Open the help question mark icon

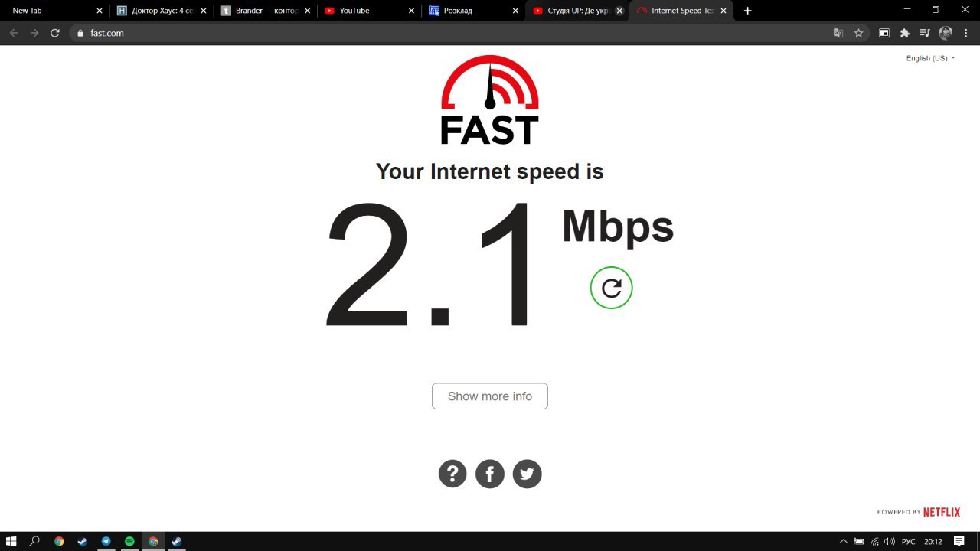click(452, 474)
